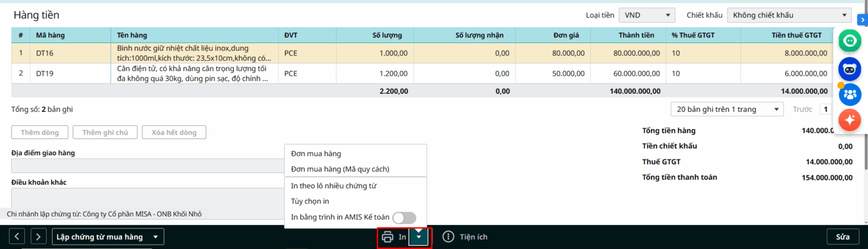The image size is (868, 249).
Task: Change the 20 bản ghi trên 1 trang dropdown
Action: 727,110
